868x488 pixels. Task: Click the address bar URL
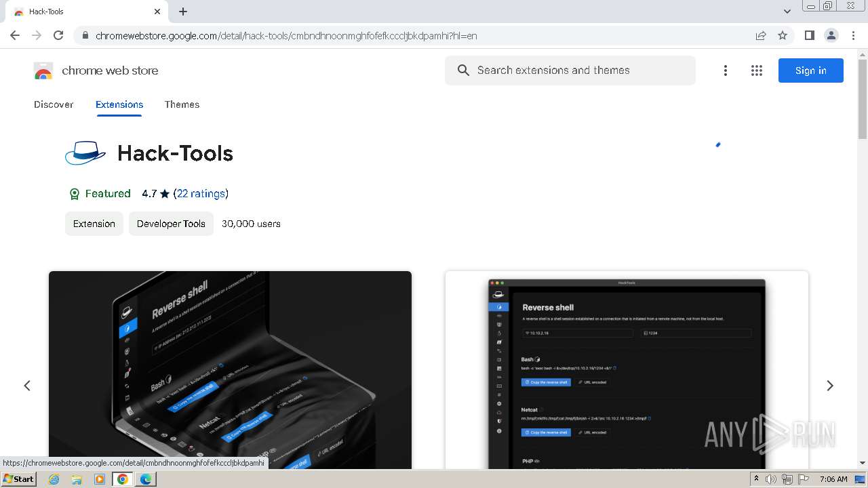[x=286, y=36]
